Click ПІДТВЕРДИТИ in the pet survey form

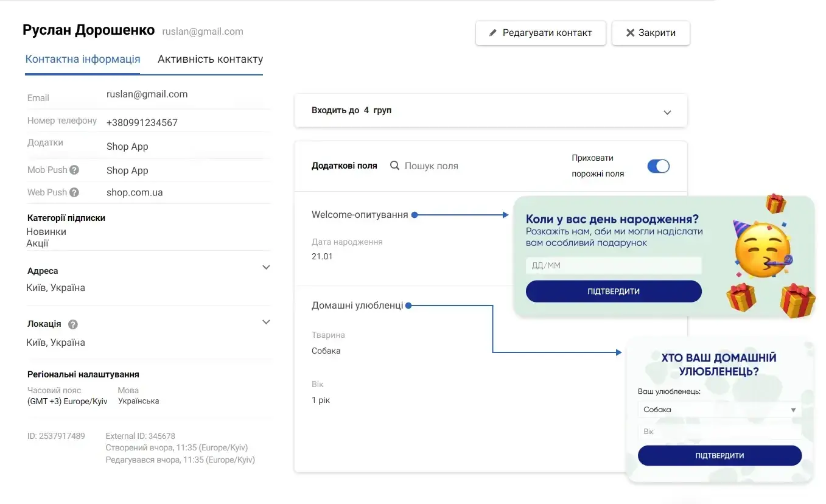pos(719,455)
